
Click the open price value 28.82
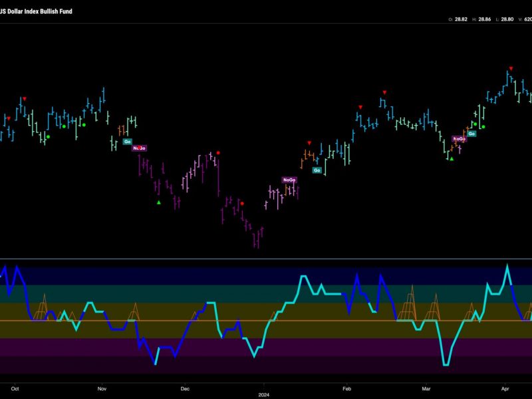[x=461, y=19]
